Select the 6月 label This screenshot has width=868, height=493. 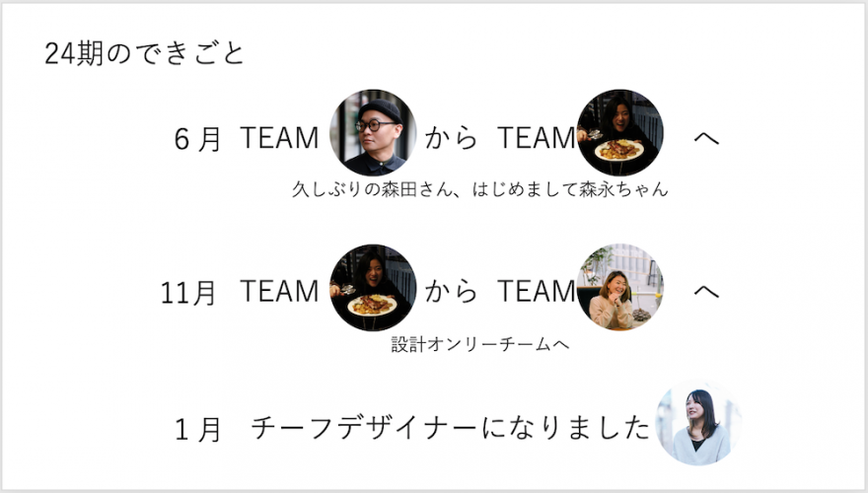point(197,139)
